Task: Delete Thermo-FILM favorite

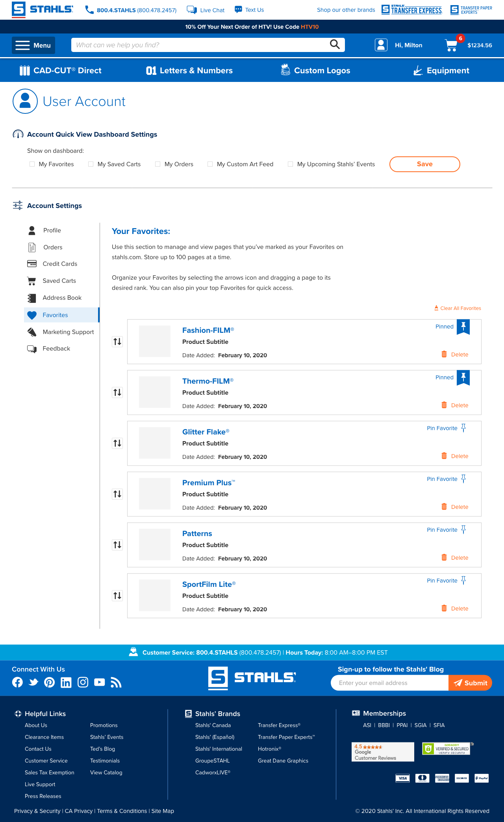Action: [x=455, y=405]
